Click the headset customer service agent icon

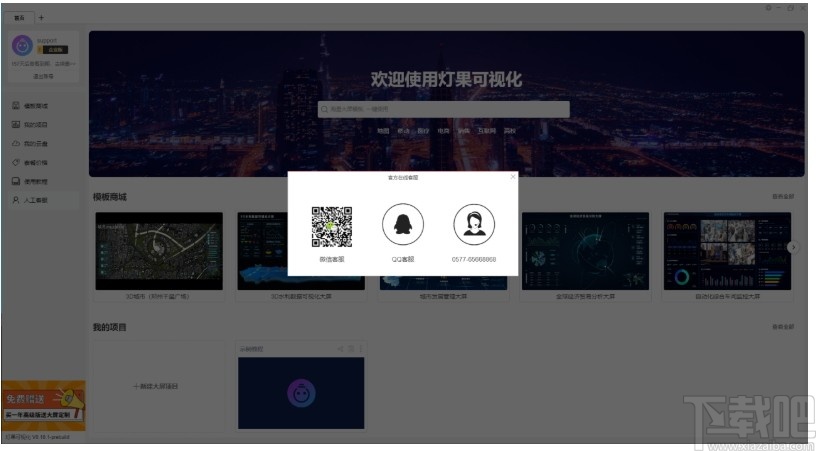[474, 224]
